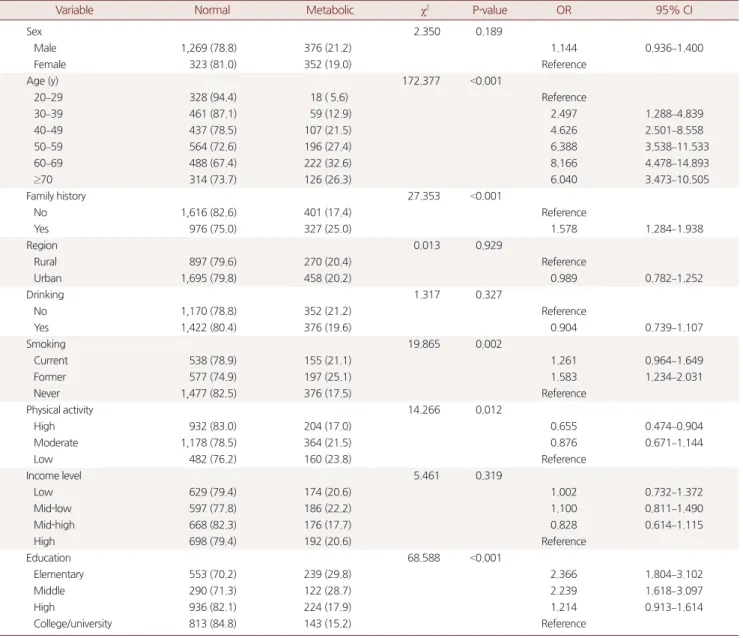
Task: Click the CI '0.936–1.400'
Action: pos(674,48)
